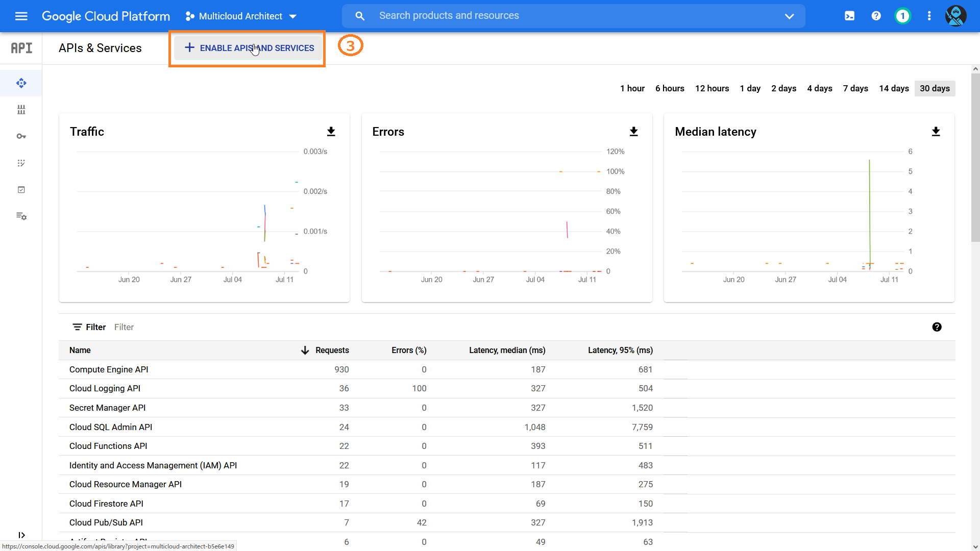Activate Cloud Shell terminal icon
Image resolution: width=980 pixels, height=551 pixels.
849,16
